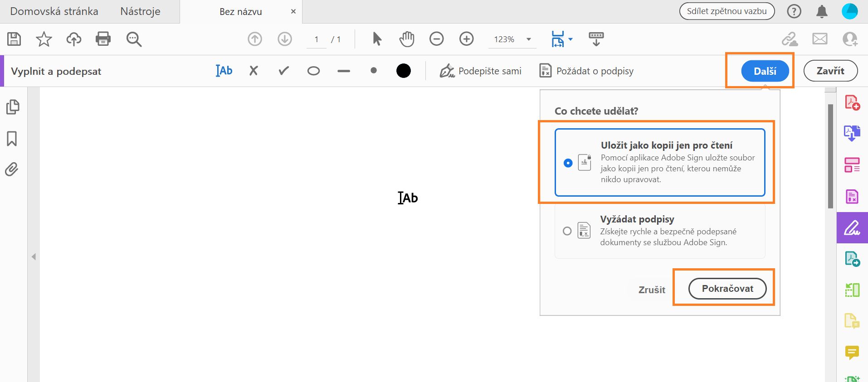Select the 'Vyžádat podpisy' radio option
Screen dimensions: 868x382
[x=567, y=231]
